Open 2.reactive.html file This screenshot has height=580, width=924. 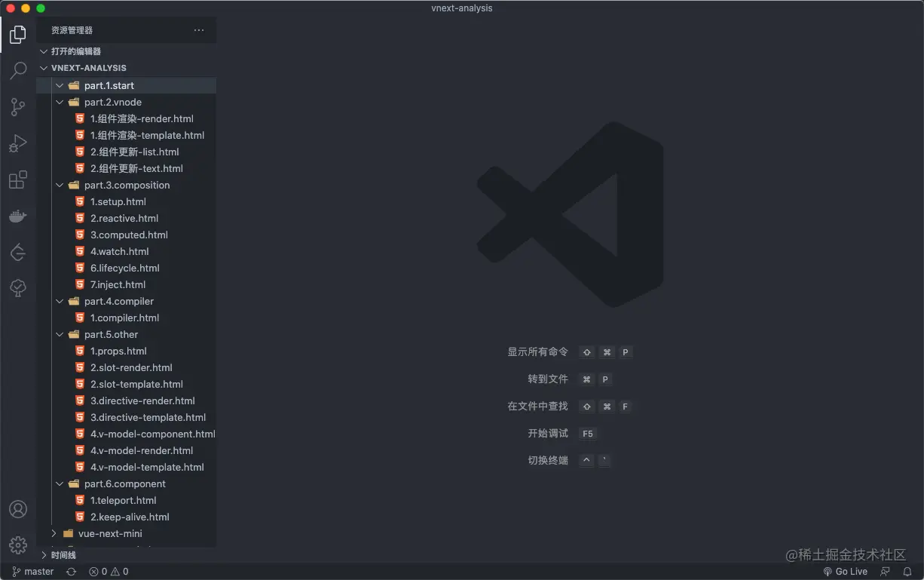coord(127,218)
